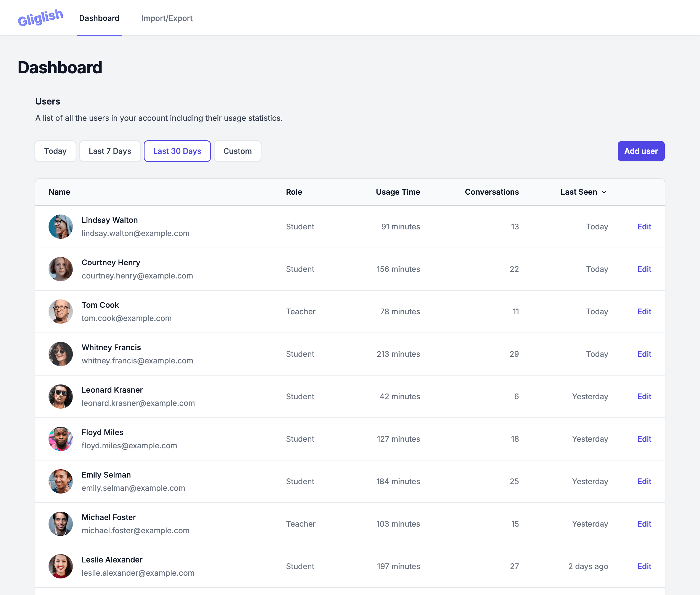Click Add user button
The image size is (700, 595).
tap(641, 151)
